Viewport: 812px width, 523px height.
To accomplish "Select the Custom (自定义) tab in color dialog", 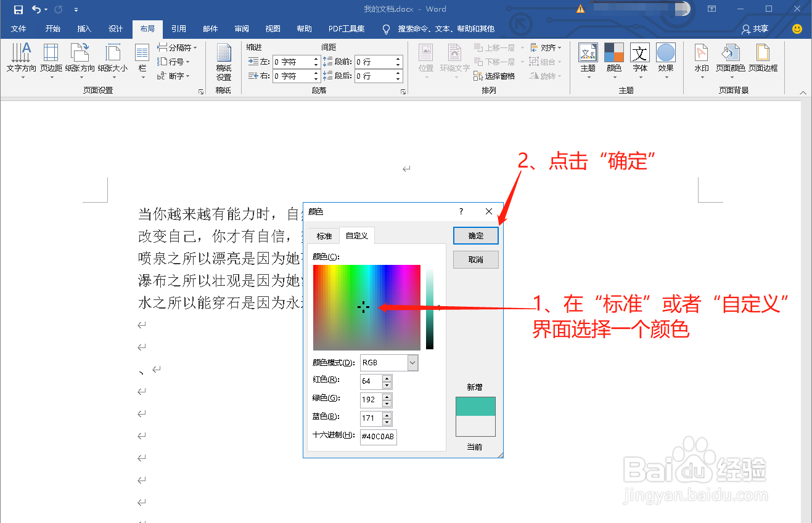I will click(357, 236).
